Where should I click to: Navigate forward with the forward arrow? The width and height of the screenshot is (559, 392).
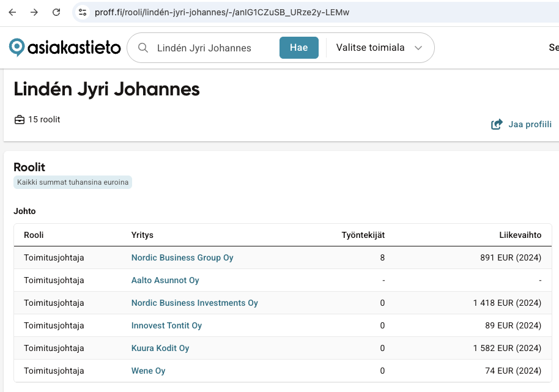tap(34, 12)
